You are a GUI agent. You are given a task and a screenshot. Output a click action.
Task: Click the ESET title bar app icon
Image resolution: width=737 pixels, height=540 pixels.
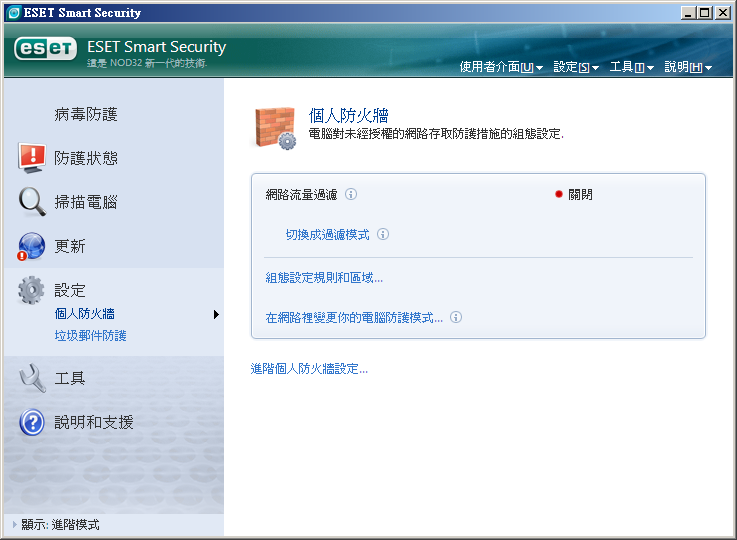(14, 13)
